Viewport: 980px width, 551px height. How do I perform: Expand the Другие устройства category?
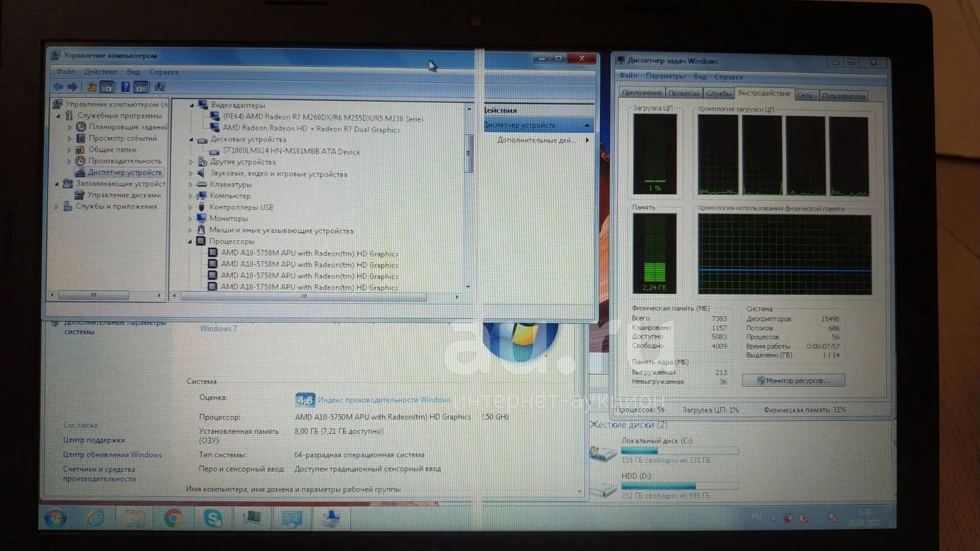[x=190, y=163]
